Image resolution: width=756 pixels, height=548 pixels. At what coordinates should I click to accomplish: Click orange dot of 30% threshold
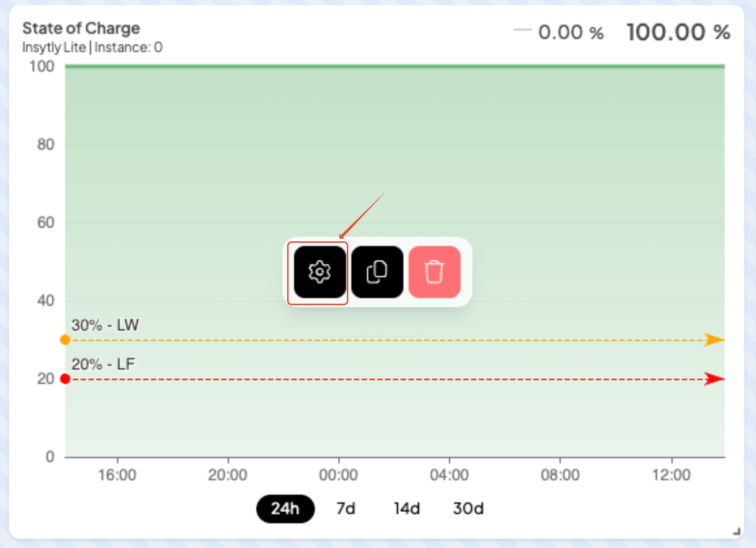[65, 340]
